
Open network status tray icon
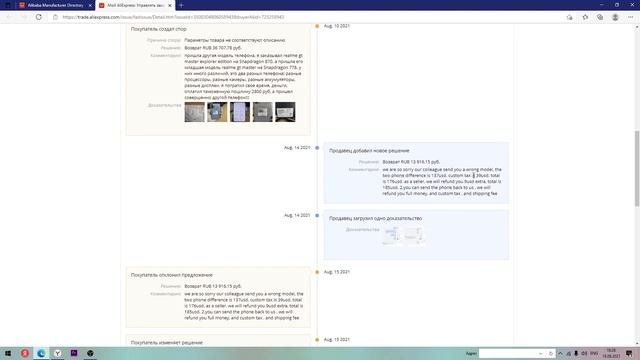(569, 353)
